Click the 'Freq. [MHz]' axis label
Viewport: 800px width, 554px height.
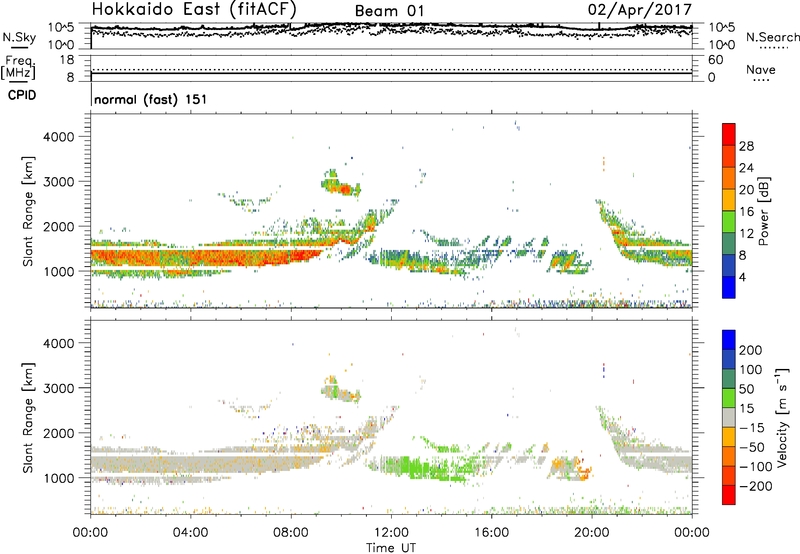pyautogui.click(x=18, y=68)
